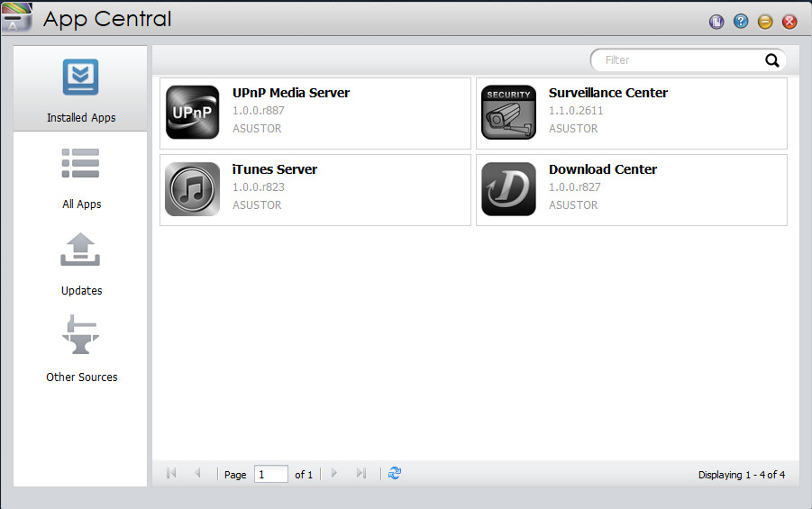Open the UPnP Media Server app icon

(x=192, y=113)
